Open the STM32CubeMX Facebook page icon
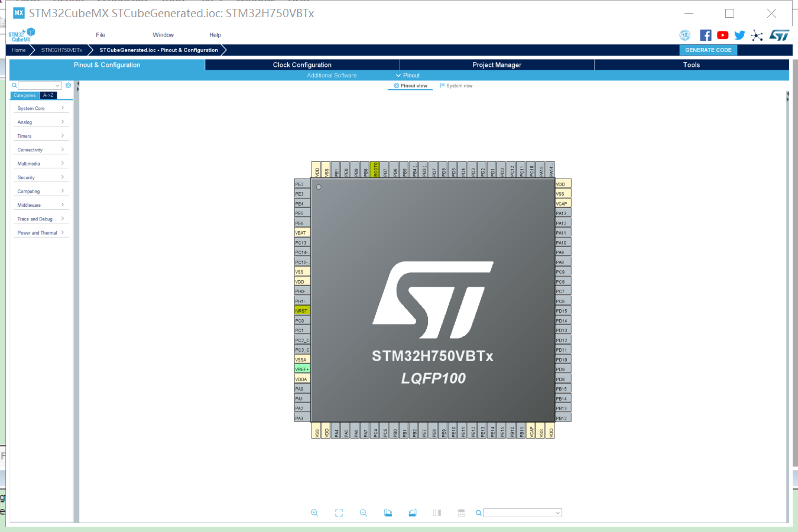Image resolution: width=798 pixels, height=532 pixels. (705, 35)
